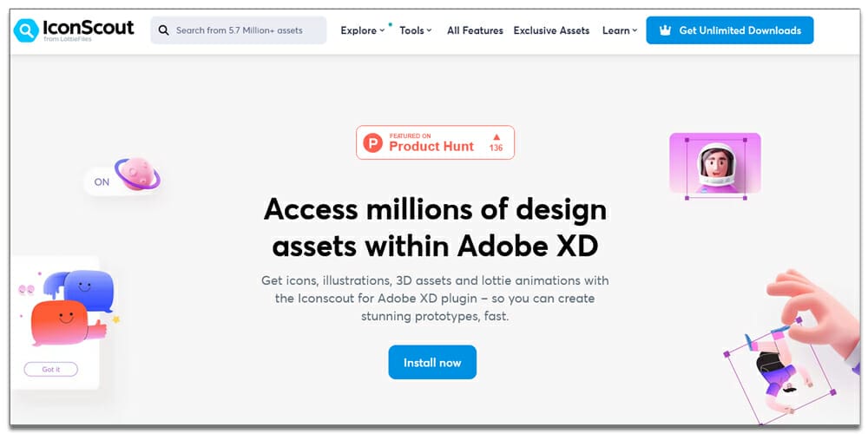Click the Install now button
Screen dimensions: 868x434
click(432, 363)
